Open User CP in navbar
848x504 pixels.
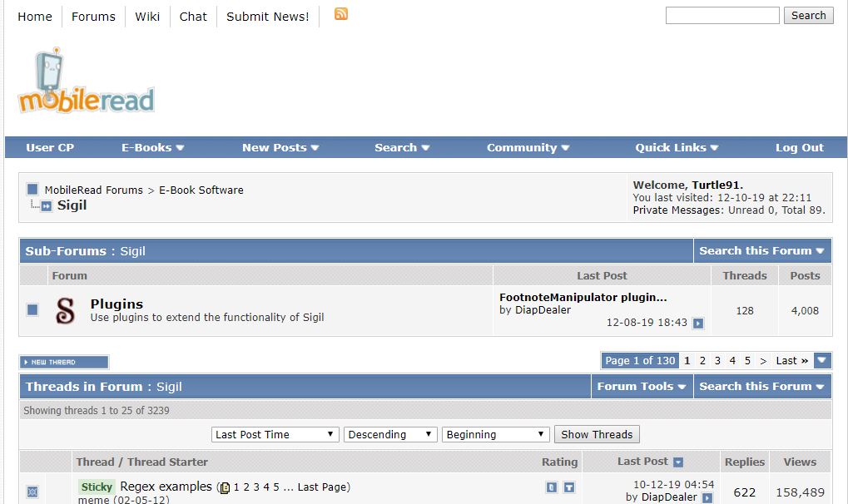click(50, 148)
